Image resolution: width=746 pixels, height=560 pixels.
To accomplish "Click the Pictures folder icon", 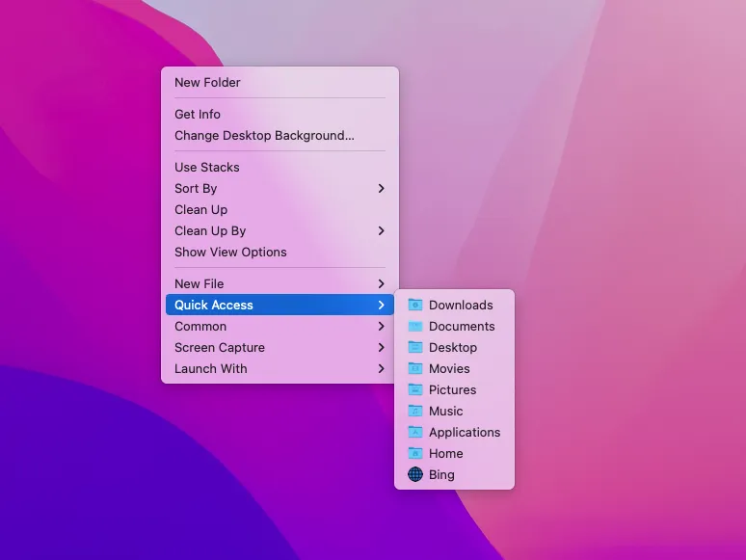I will [415, 389].
